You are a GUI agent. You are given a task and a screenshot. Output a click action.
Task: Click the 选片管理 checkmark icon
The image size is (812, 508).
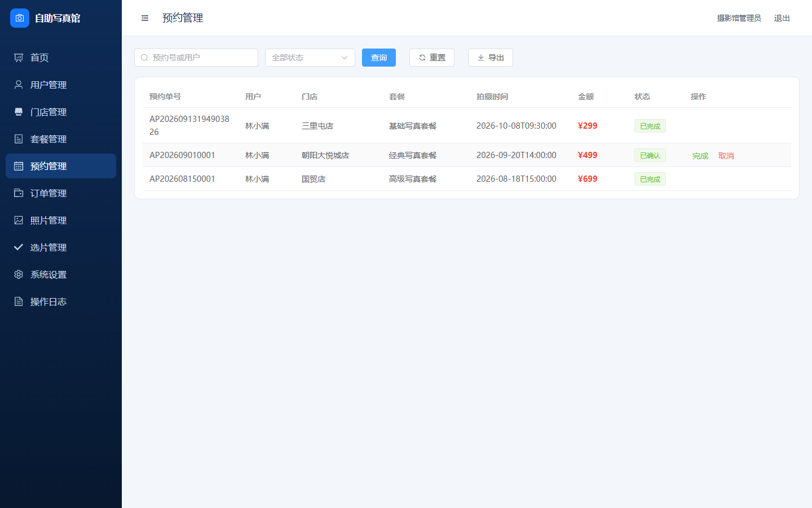19,247
